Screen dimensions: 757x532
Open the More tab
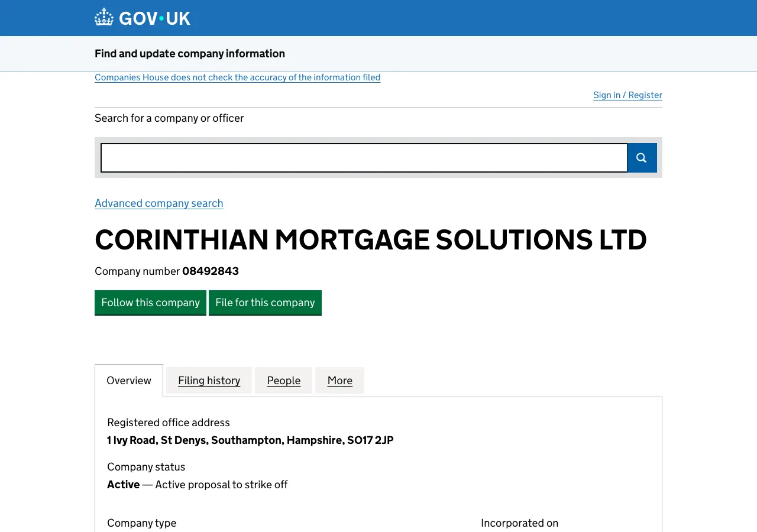pyautogui.click(x=339, y=380)
